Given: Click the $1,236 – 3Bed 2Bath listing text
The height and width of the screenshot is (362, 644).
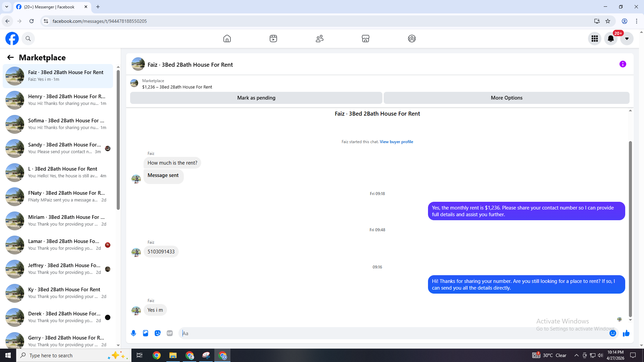Looking at the screenshot, I should [177, 87].
